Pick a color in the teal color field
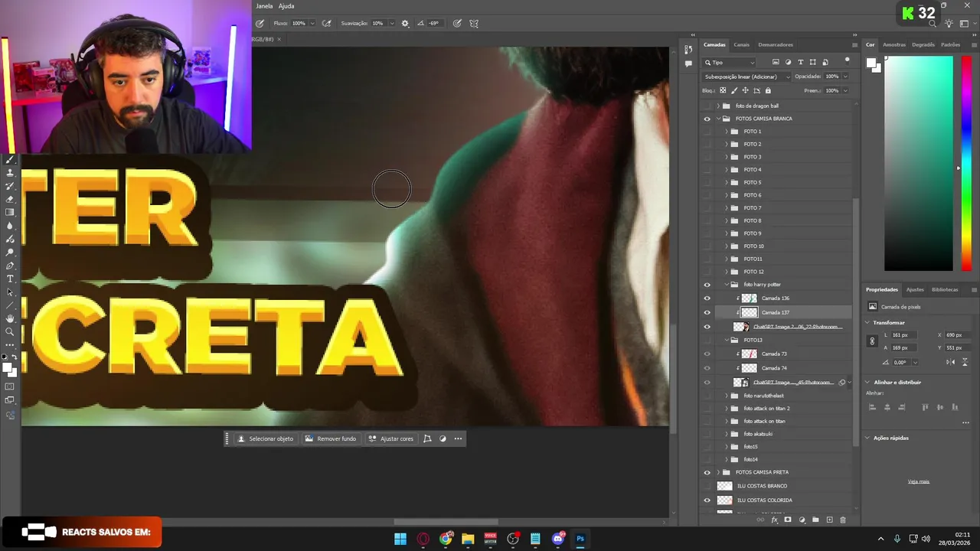This screenshot has height=551, width=980. 919,164
